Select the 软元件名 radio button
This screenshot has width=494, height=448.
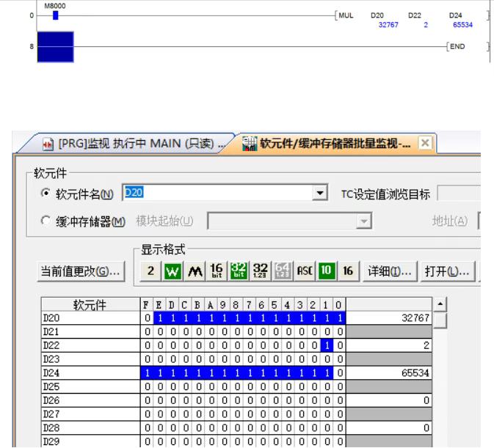pos(45,194)
